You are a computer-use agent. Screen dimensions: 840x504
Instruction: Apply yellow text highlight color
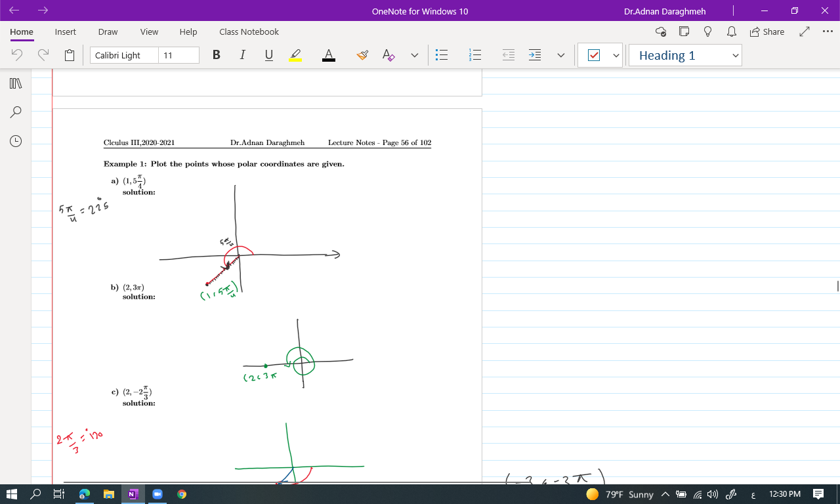click(295, 55)
